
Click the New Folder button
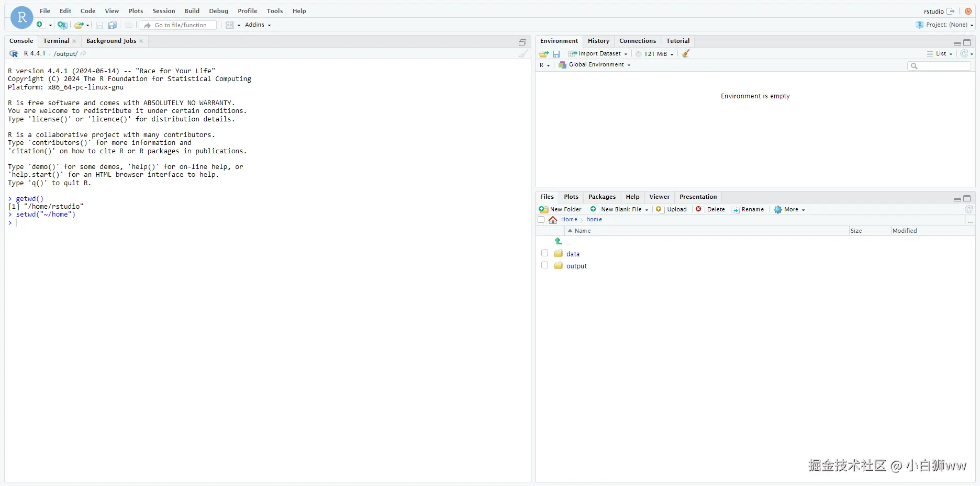point(561,209)
